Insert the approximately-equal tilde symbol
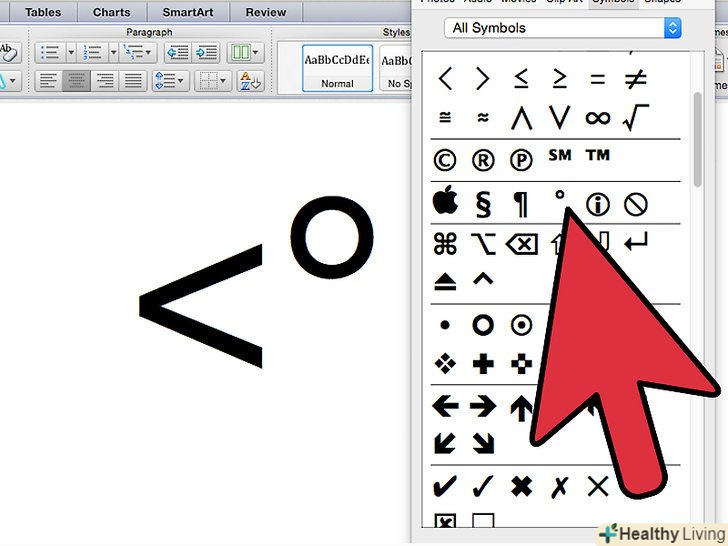 pyautogui.click(x=483, y=117)
